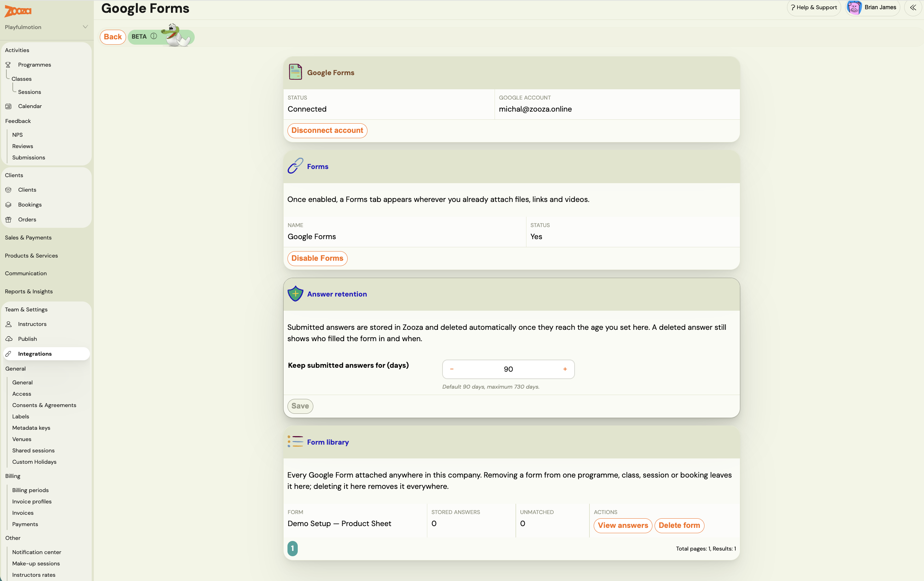Open Submissions in sidebar
The height and width of the screenshot is (581, 924).
(x=29, y=157)
